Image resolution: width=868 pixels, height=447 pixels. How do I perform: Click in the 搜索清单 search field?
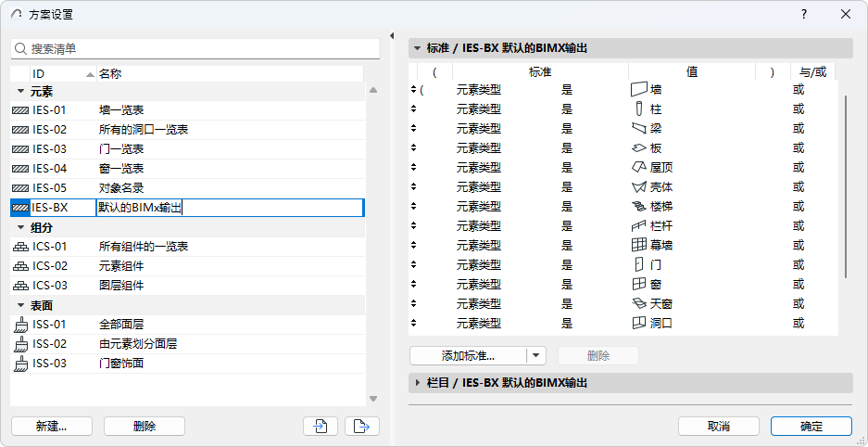pyautogui.click(x=195, y=49)
